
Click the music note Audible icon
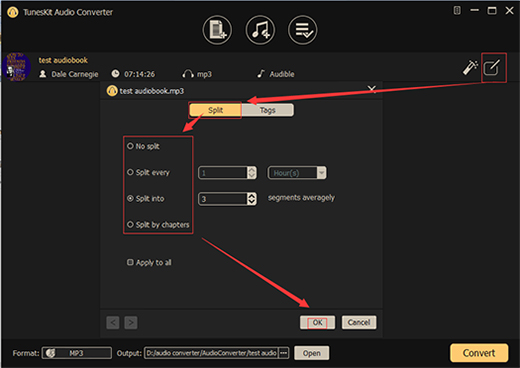point(261,73)
